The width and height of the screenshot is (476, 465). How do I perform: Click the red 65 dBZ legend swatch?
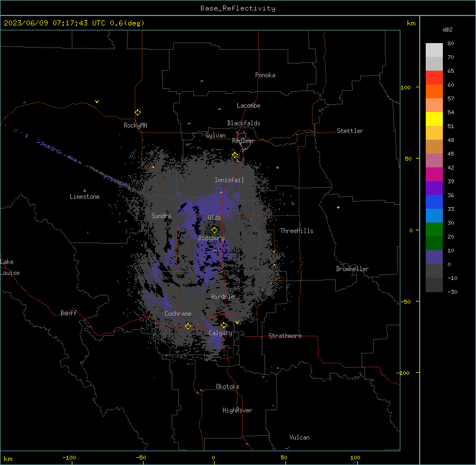(x=434, y=77)
